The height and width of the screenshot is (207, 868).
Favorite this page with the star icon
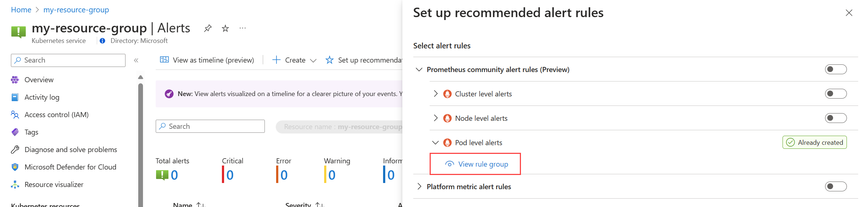pyautogui.click(x=226, y=28)
